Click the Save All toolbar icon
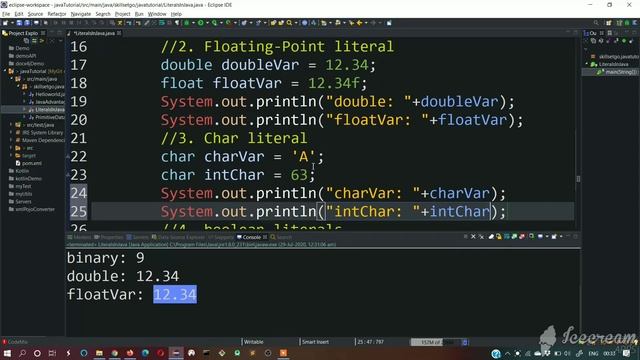The height and width of the screenshot is (360, 640). (27, 23)
